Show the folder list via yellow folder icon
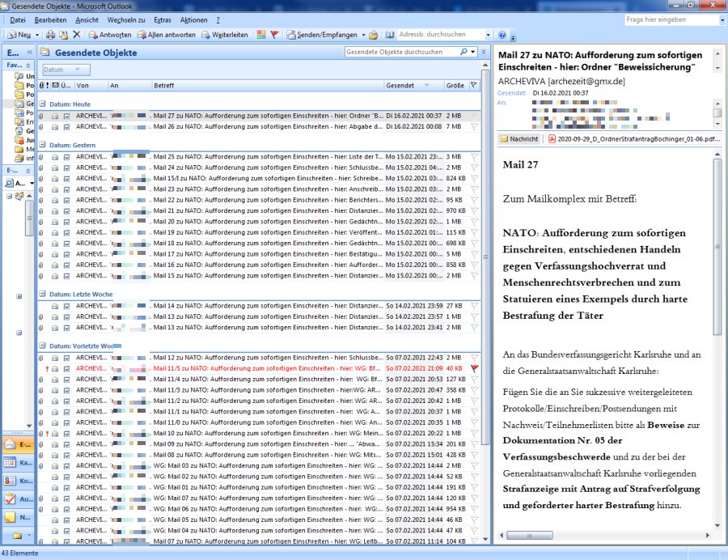Screen dimensions: 728x560 click(x=17, y=536)
